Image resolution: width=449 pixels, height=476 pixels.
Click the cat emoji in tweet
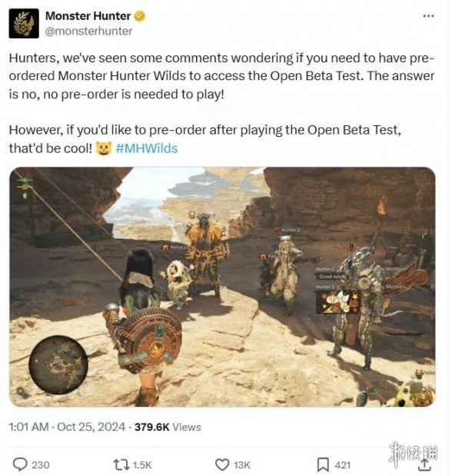[104, 148]
